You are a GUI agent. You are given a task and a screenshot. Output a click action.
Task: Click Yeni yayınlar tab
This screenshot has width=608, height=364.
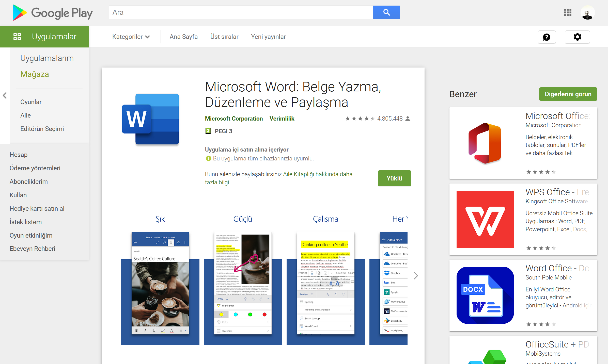pos(267,36)
